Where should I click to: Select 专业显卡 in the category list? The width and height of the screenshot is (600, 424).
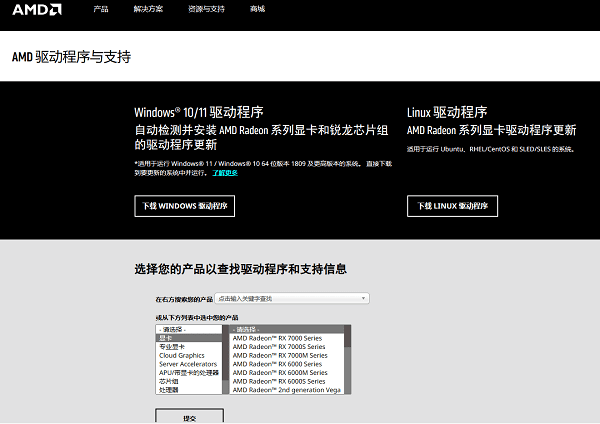(175, 347)
